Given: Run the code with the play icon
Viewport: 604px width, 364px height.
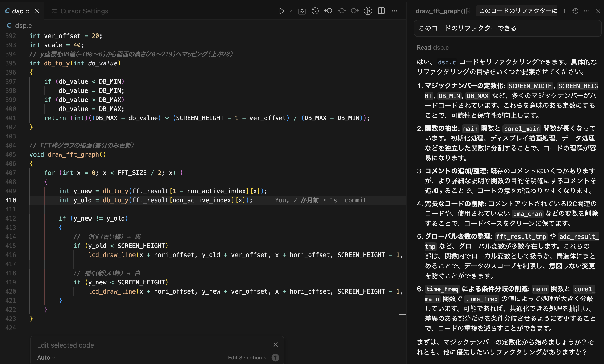Looking at the screenshot, I should tap(282, 11).
